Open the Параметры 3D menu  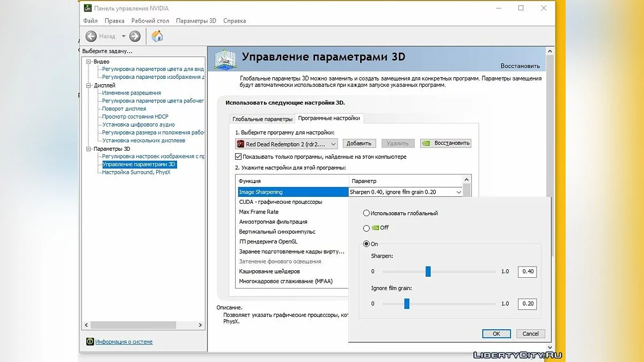coord(196,21)
